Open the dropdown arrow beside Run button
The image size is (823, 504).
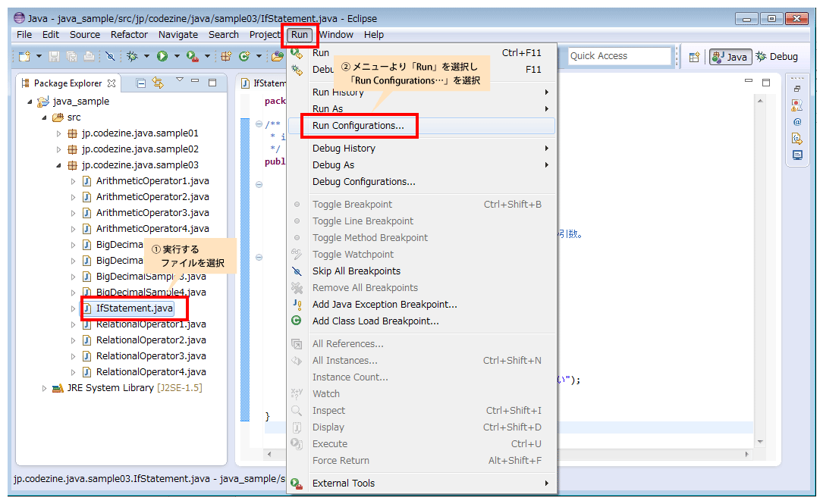click(176, 56)
